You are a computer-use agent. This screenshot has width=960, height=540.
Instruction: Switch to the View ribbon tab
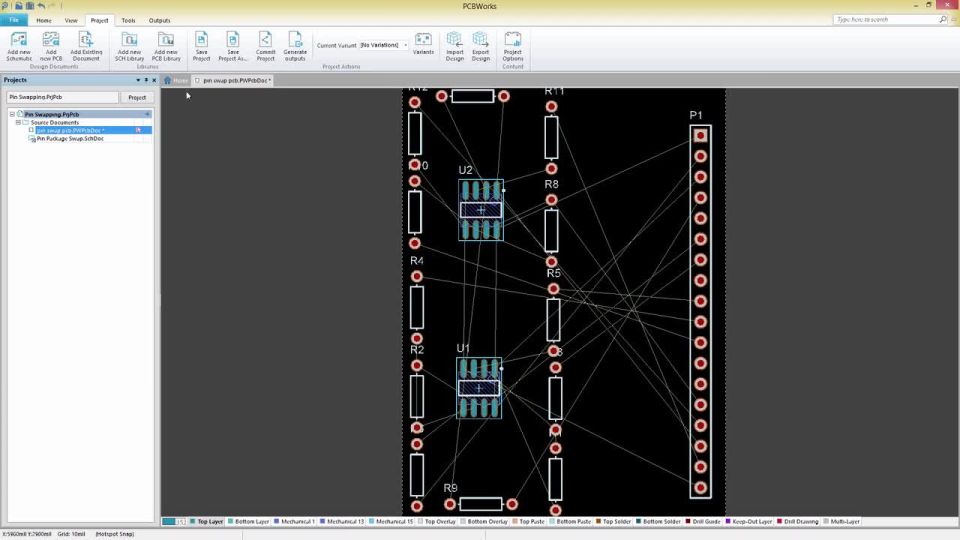71,20
